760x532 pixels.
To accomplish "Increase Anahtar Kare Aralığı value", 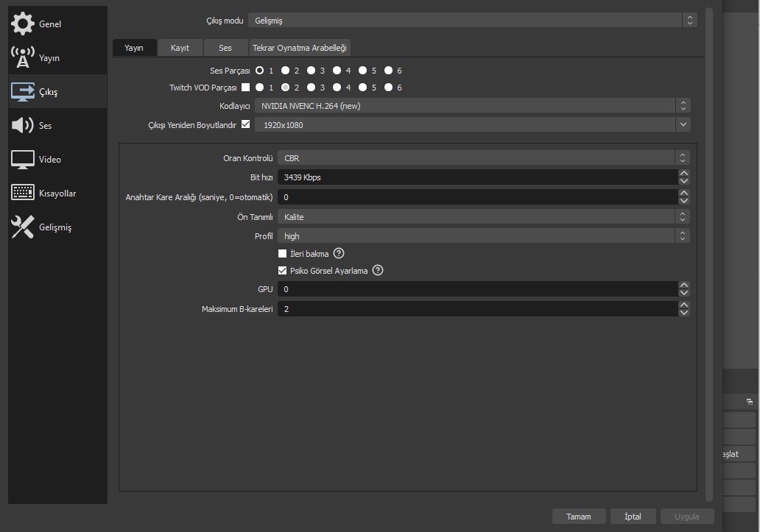I will point(684,193).
